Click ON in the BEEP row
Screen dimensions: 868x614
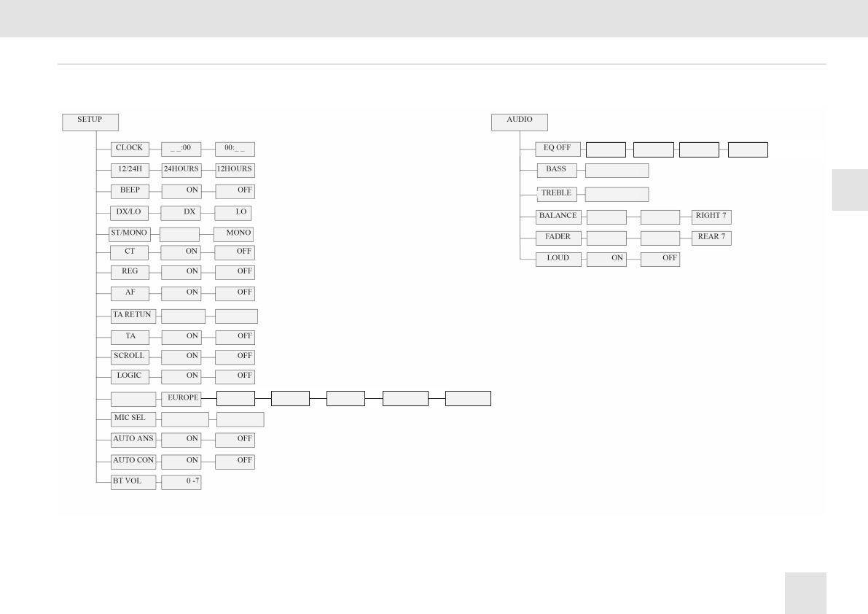click(181, 192)
